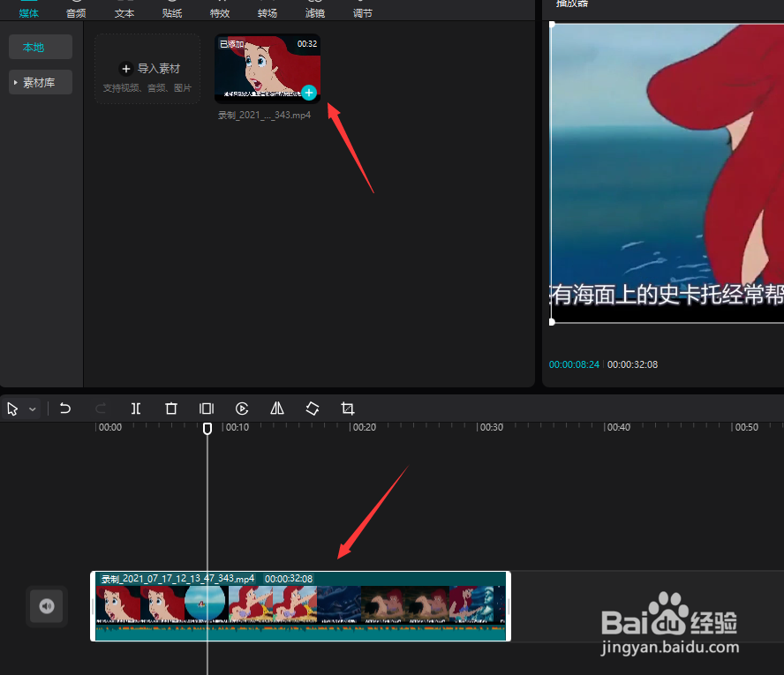Switch to the 贴纸 stickers tab
The height and width of the screenshot is (675, 784).
click(172, 12)
